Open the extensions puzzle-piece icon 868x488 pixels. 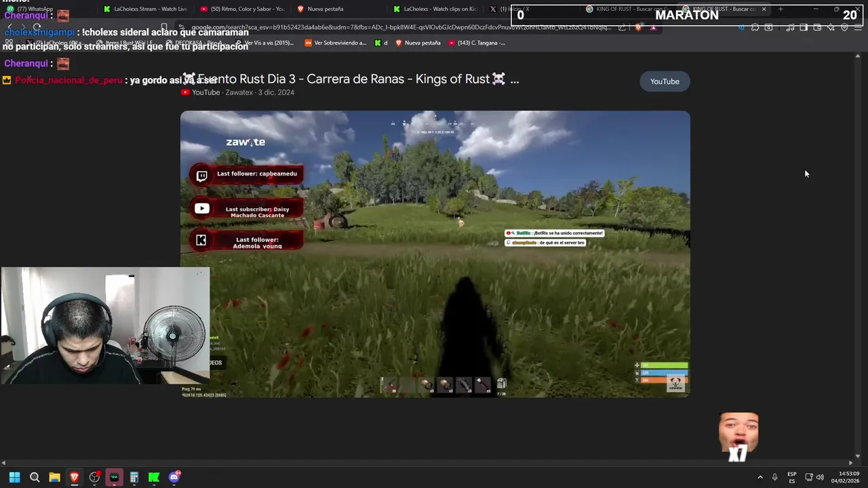[755, 28]
